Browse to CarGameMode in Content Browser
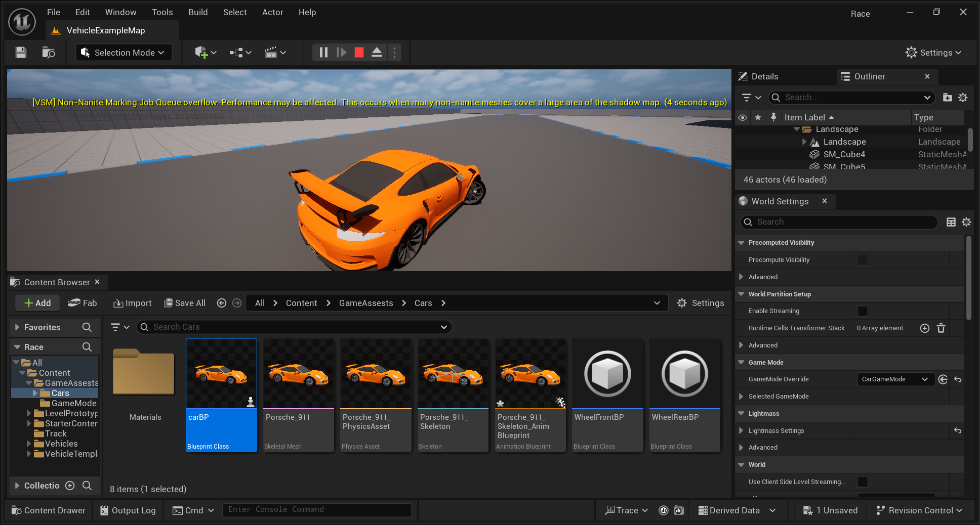The image size is (980, 525). point(943,379)
